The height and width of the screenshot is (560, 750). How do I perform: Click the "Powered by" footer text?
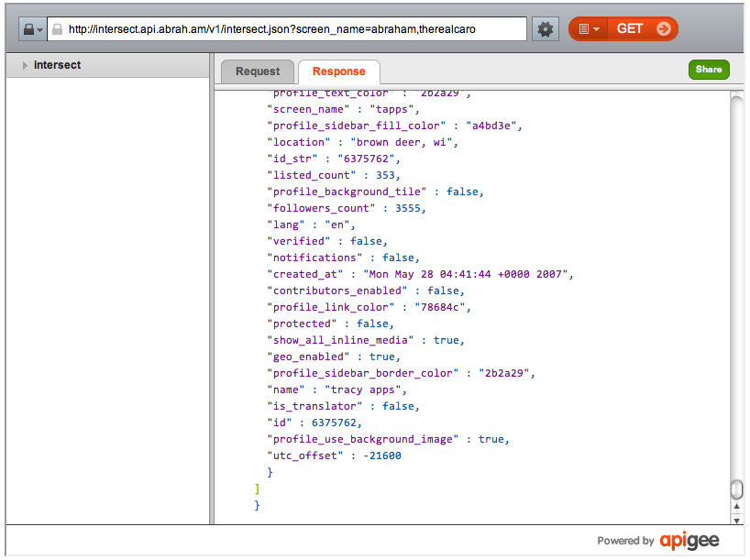pyautogui.click(x=625, y=541)
